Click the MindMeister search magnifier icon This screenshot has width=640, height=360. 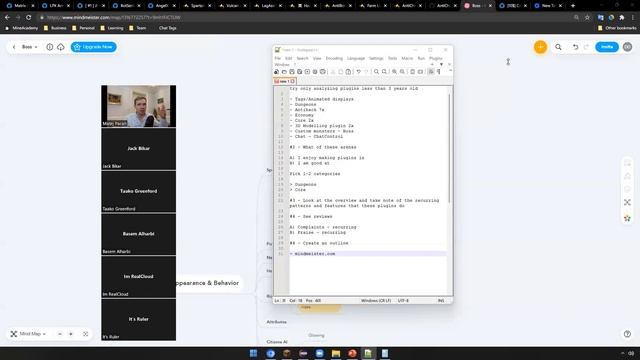point(558,47)
